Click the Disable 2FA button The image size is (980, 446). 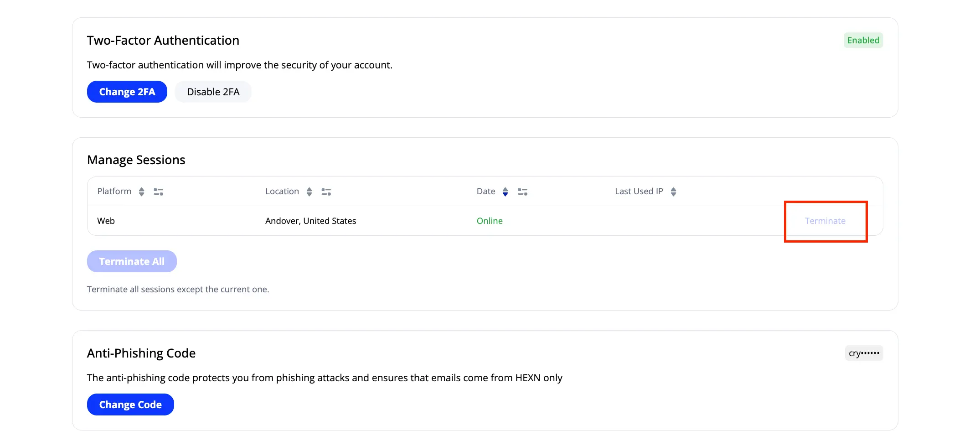[213, 92]
